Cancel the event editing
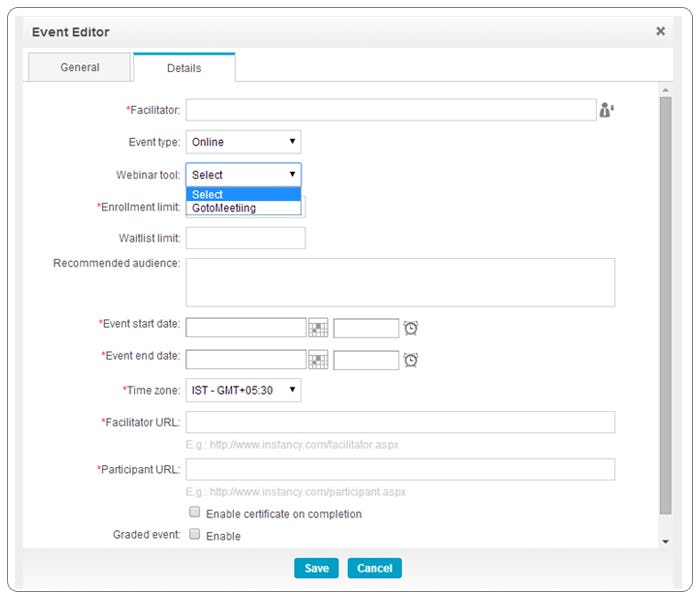 click(x=374, y=568)
